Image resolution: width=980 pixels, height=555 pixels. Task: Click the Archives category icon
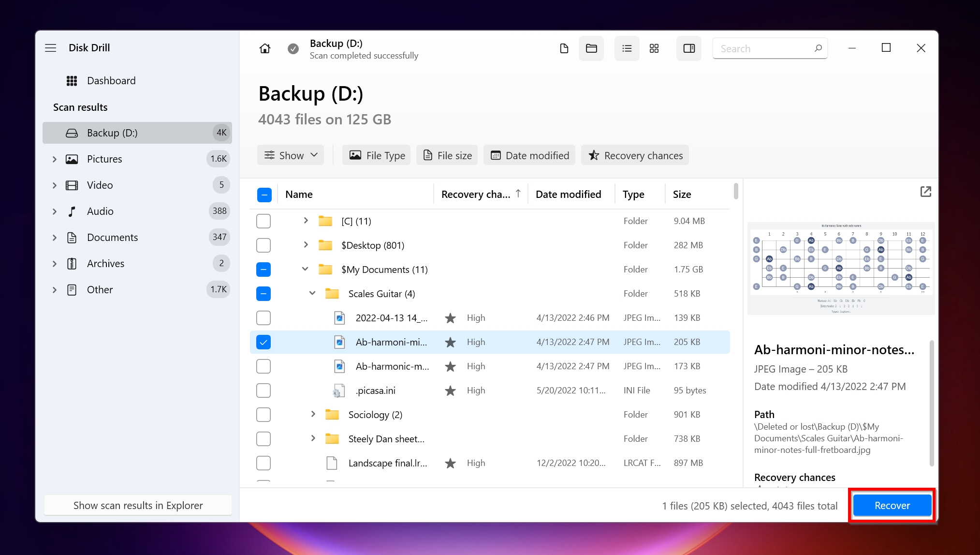coord(72,264)
